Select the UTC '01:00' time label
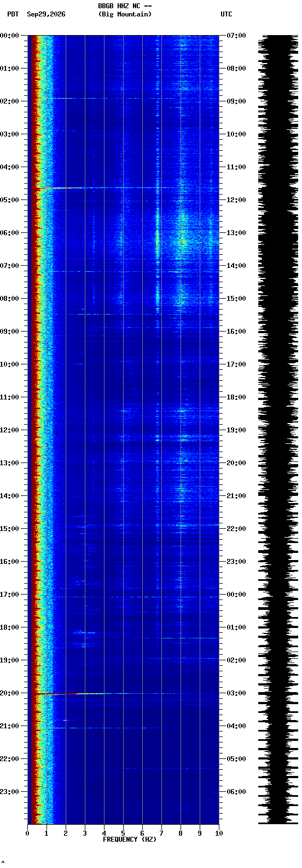The width and height of the screenshot is (302, 868). coord(236,627)
